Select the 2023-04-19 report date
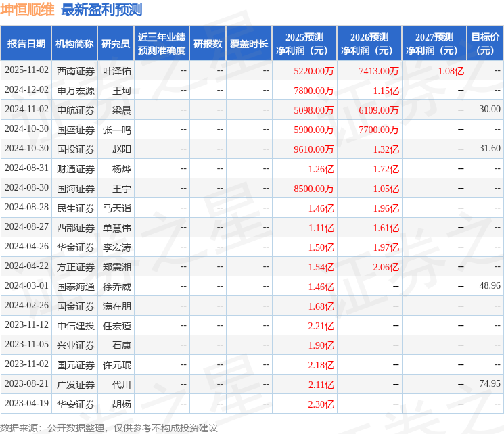Image resolution: width=504 pixels, height=434 pixels. coord(26,403)
